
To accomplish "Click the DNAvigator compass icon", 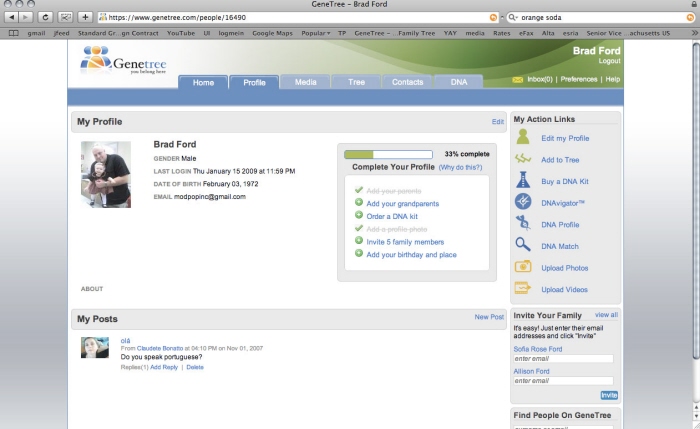I will (x=523, y=202).
